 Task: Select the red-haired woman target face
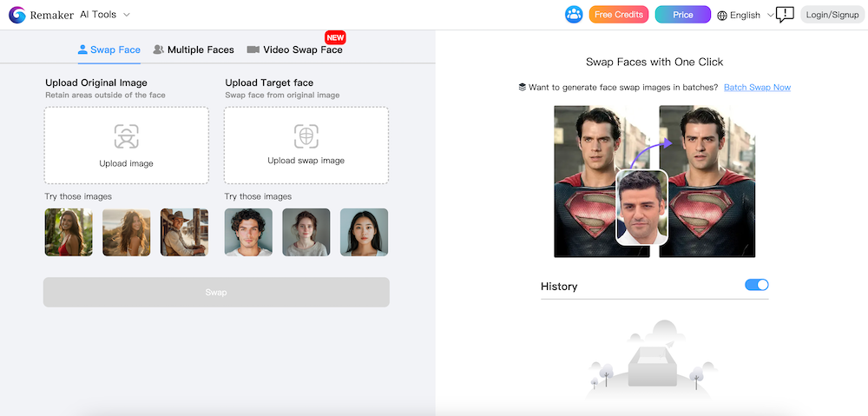tap(306, 232)
